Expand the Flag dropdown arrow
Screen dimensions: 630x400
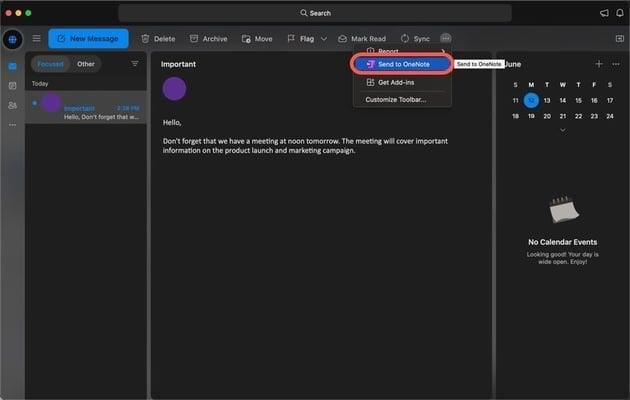(324, 39)
